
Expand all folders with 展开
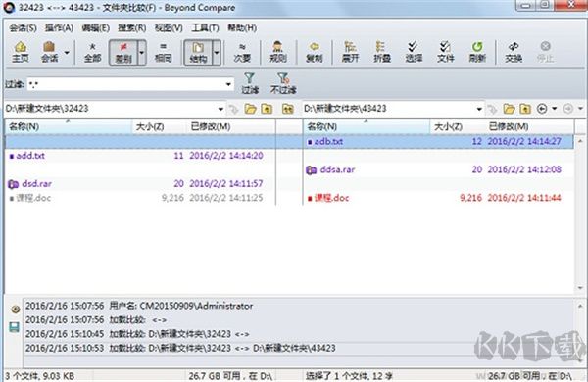point(350,52)
